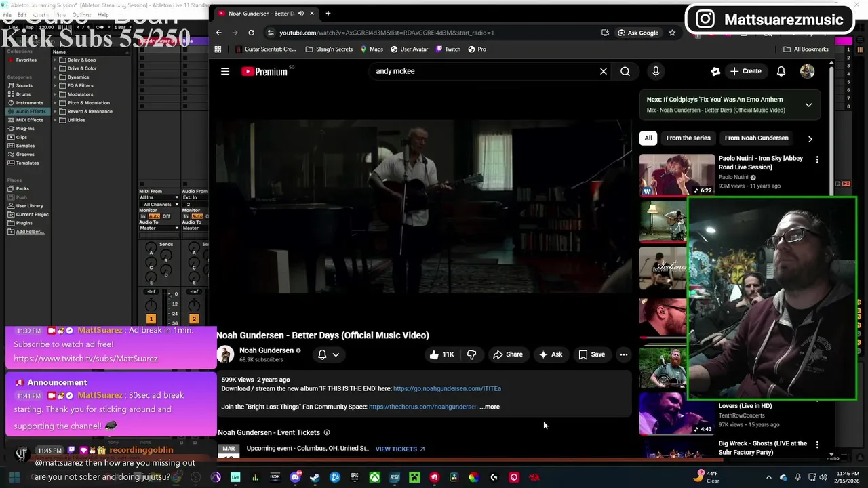Click the YouTube search magnifier button
The height and width of the screenshot is (488, 868).
click(625, 71)
